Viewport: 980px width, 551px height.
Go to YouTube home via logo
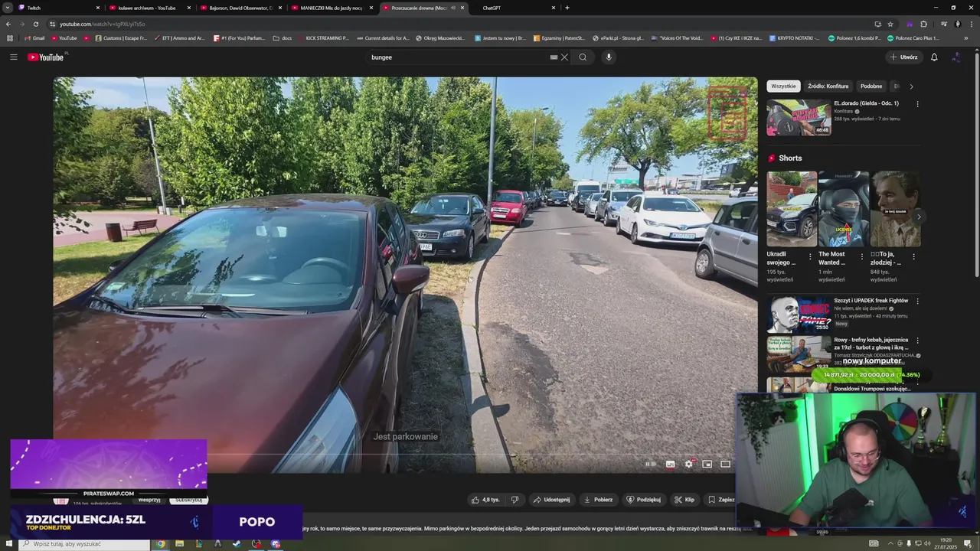tap(47, 57)
